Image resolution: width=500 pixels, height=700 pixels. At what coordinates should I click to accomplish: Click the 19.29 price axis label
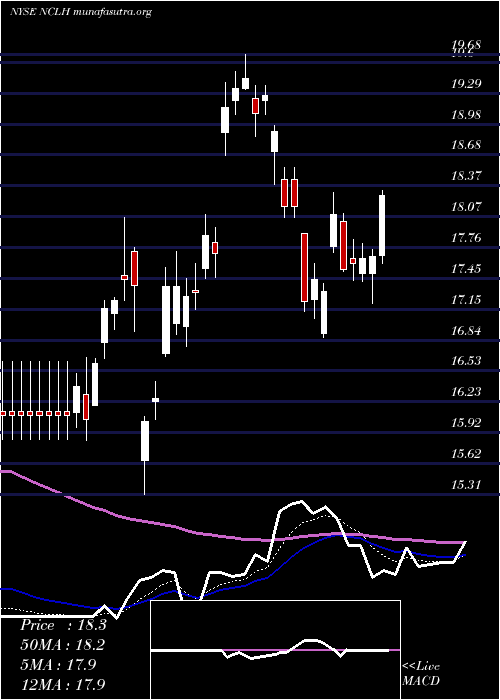pyautogui.click(x=466, y=83)
